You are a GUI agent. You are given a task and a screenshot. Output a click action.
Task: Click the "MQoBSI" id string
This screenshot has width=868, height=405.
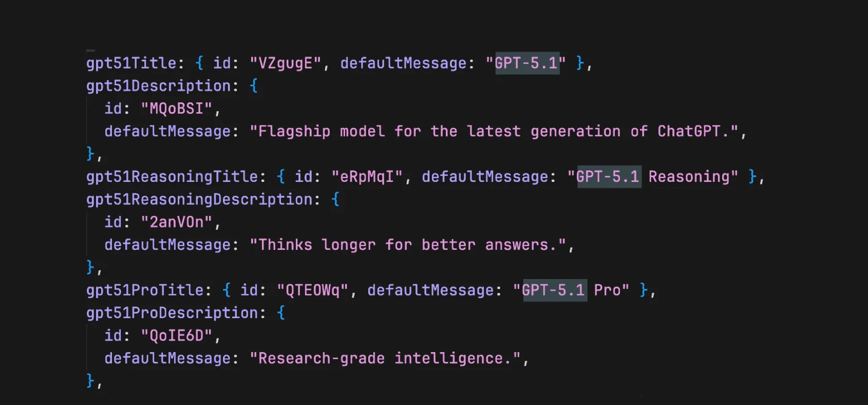click(177, 108)
